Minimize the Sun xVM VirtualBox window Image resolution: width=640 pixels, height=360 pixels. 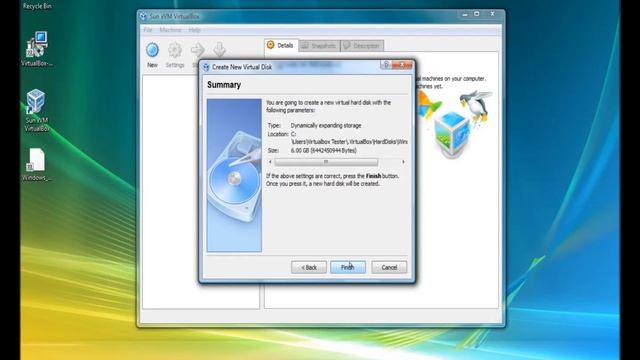pyautogui.click(x=464, y=14)
